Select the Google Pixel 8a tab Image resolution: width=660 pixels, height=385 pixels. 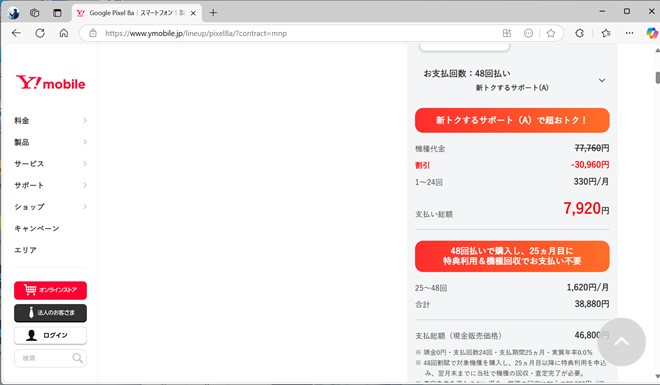point(137,13)
